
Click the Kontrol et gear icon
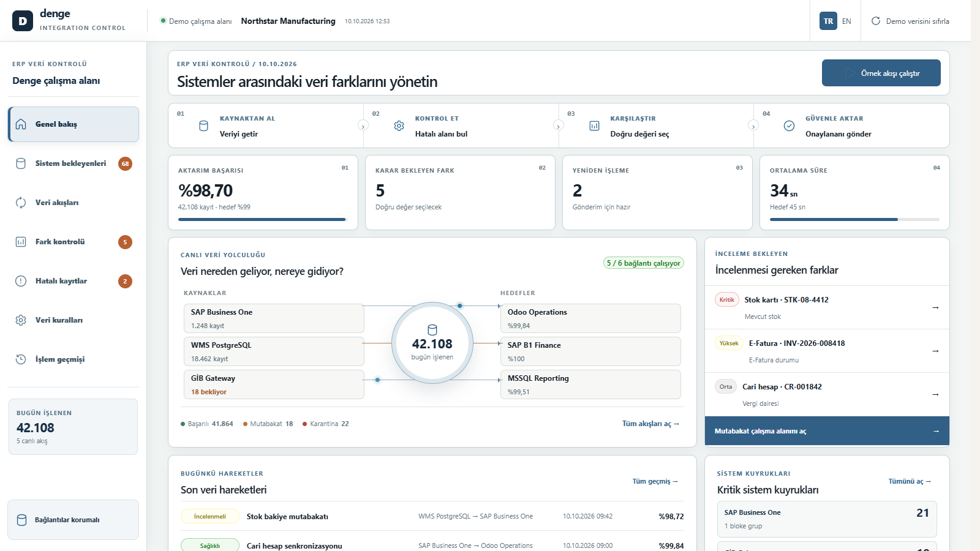point(399,126)
